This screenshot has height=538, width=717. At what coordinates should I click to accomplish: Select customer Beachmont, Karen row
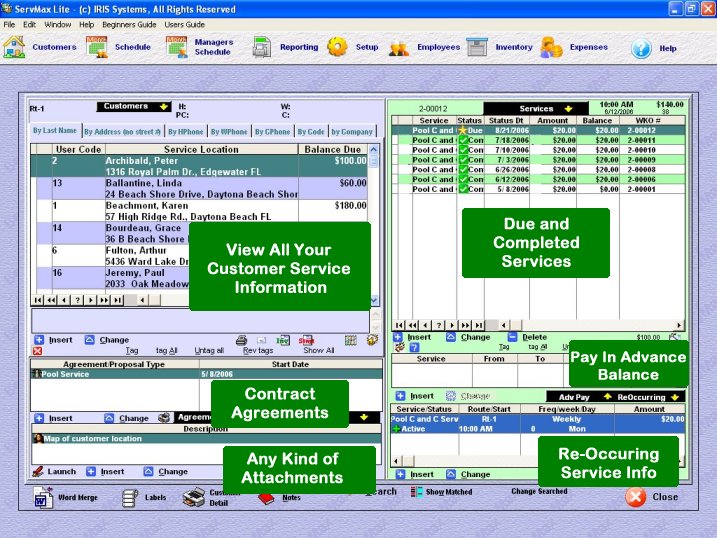click(x=201, y=211)
